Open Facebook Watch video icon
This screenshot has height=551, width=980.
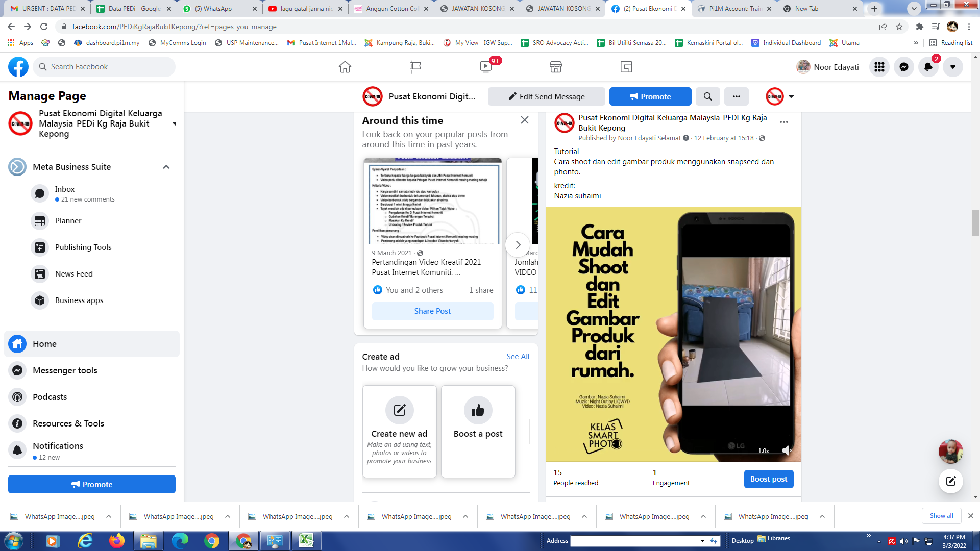pos(485,67)
